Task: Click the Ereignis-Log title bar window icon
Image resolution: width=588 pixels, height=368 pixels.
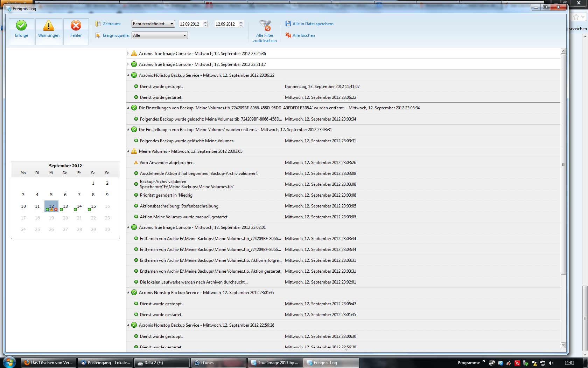Action: pyautogui.click(x=8, y=8)
